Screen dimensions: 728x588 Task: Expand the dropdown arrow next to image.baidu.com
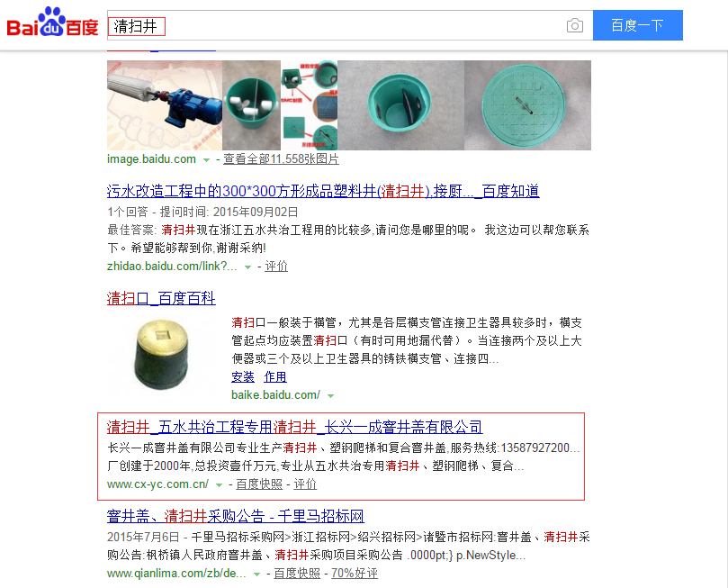[x=206, y=160]
